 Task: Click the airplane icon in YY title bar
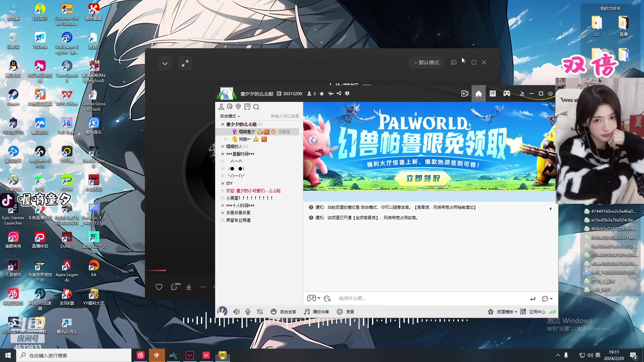(x=331, y=94)
